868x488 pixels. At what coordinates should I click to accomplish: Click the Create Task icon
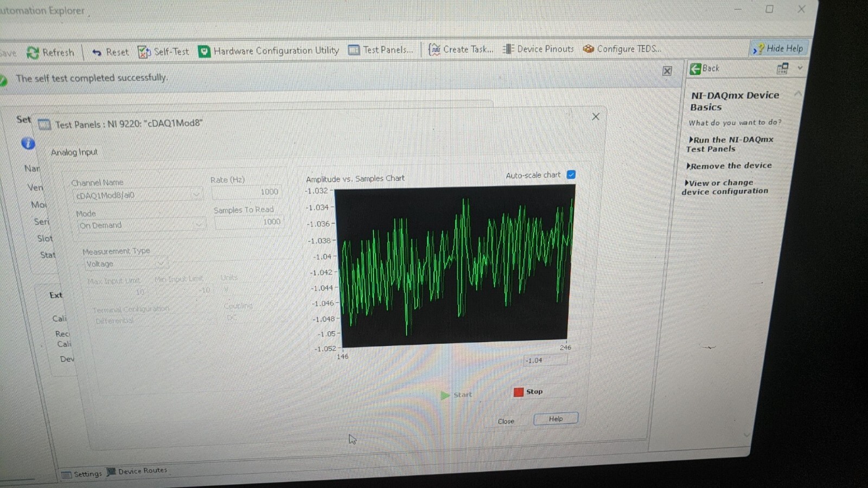click(x=435, y=49)
